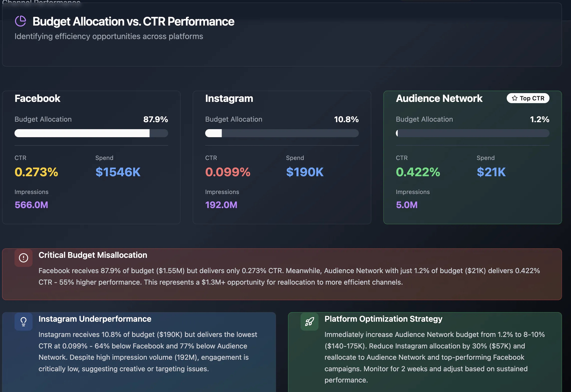Click the alert icon in Critical Budget Misallocation

coord(24,258)
